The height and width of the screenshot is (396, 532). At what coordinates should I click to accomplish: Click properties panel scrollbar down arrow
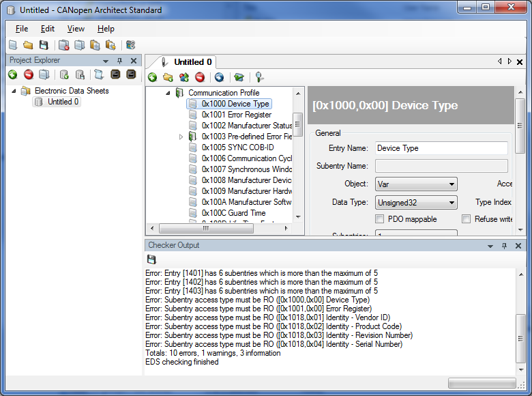pos(520,230)
